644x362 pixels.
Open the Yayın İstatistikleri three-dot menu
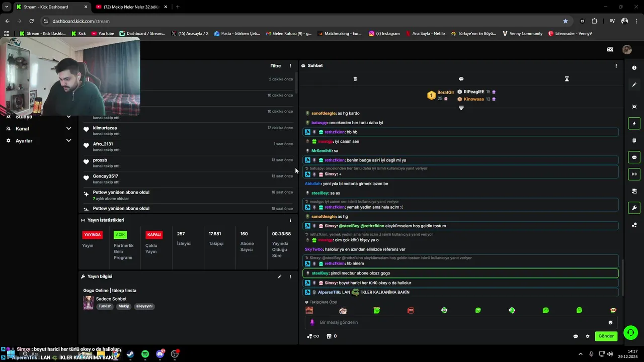290,220
